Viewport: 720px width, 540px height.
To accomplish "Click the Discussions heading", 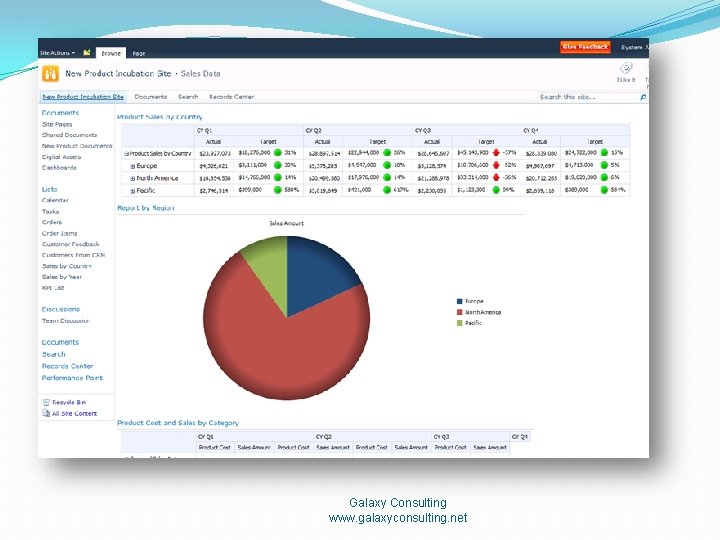I will 61,309.
